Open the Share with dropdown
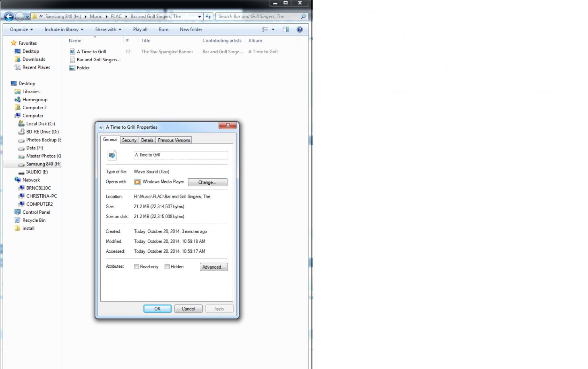Viewport: 588px width, 369px height. coord(108,29)
